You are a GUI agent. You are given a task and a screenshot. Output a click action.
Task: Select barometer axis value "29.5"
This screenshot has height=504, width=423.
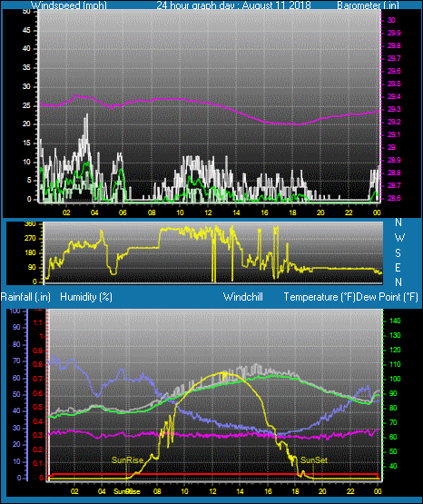coord(394,84)
